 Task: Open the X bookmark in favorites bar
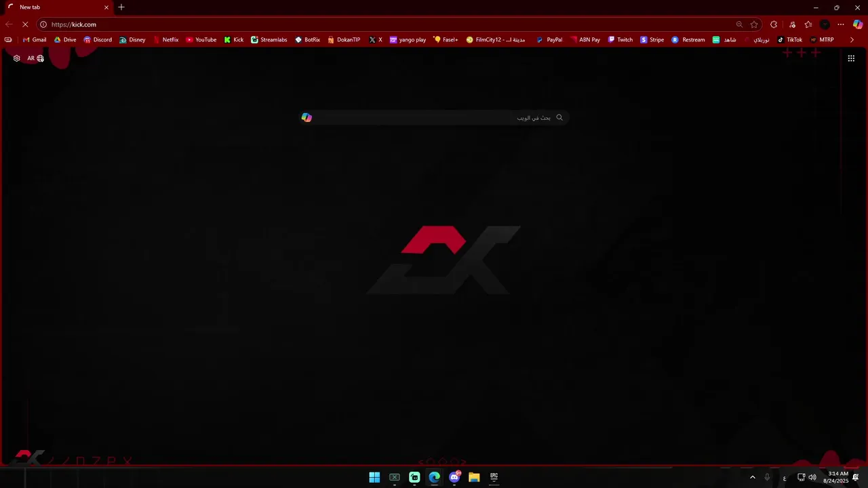tap(376, 40)
